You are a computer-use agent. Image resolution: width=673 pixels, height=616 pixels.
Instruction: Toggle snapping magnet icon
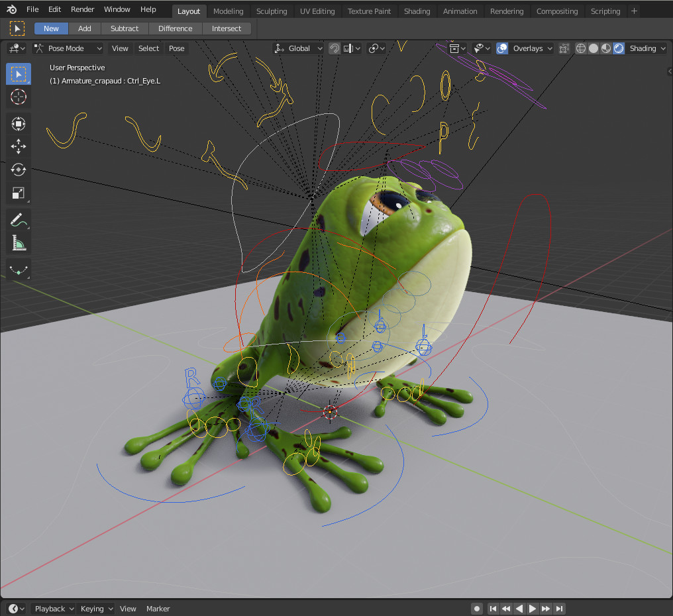pyautogui.click(x=335, y=48)
